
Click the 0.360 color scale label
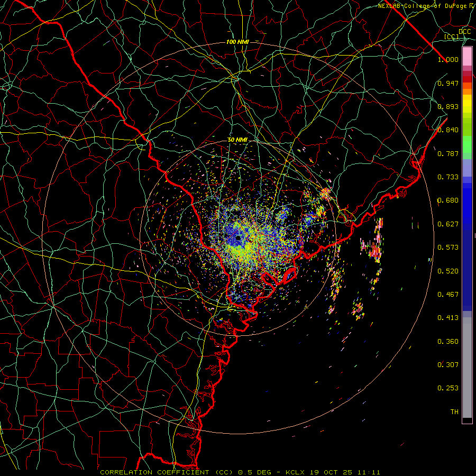pos(448,342)
